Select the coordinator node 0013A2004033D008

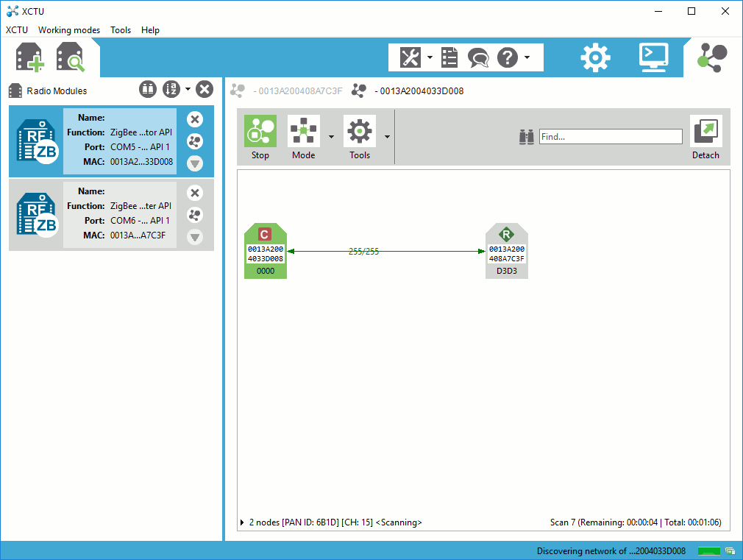[266, 251]
